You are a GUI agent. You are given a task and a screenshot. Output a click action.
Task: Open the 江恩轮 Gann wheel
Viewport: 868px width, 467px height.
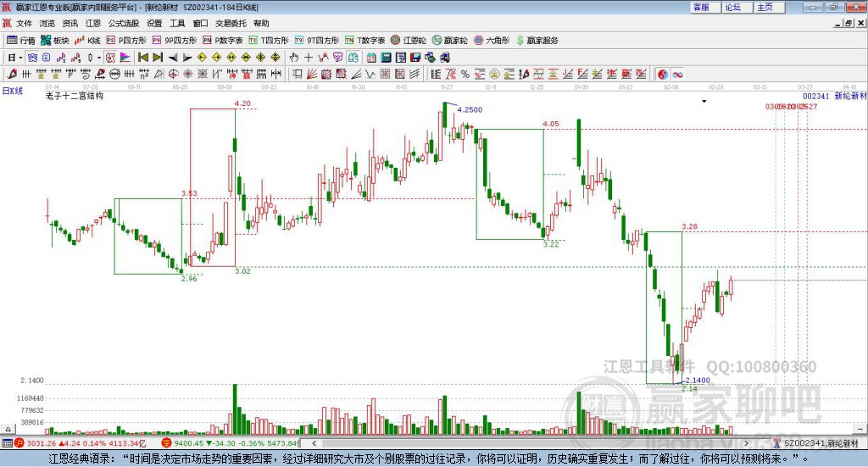[x=409, y=41]
